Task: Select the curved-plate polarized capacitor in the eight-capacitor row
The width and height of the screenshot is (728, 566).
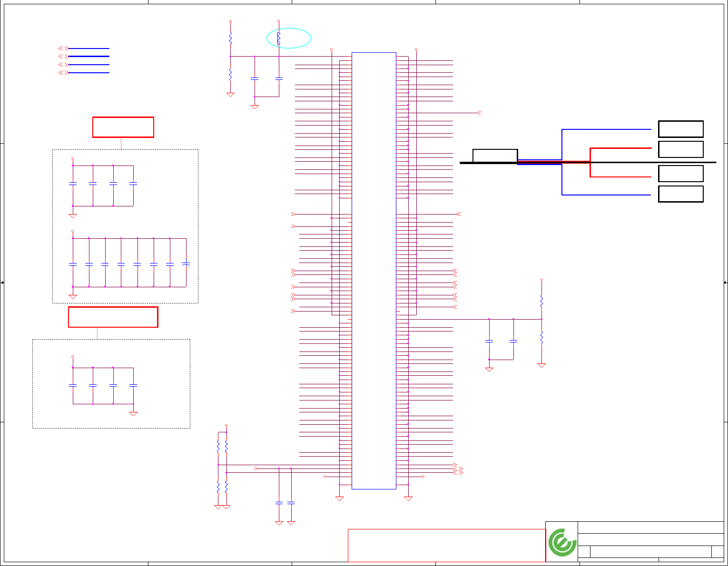Action: click(x=186, y=263)
